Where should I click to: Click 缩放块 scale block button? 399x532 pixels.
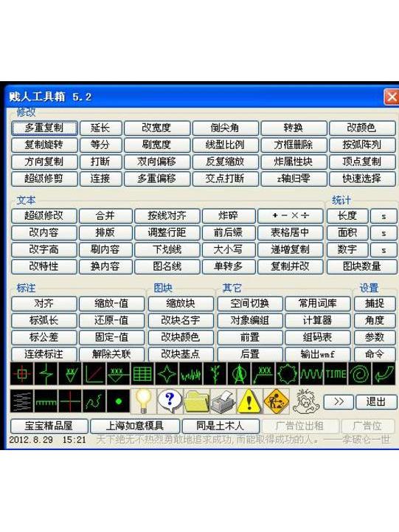click(x=181, y=303)
